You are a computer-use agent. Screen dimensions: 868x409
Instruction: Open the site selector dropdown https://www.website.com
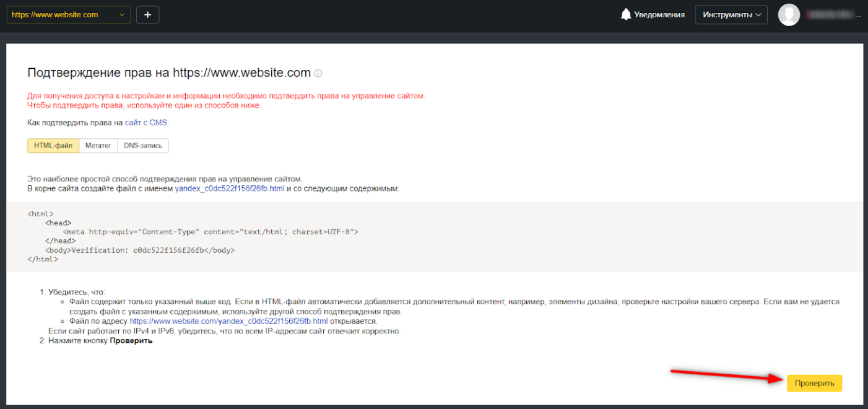[68, 14]
